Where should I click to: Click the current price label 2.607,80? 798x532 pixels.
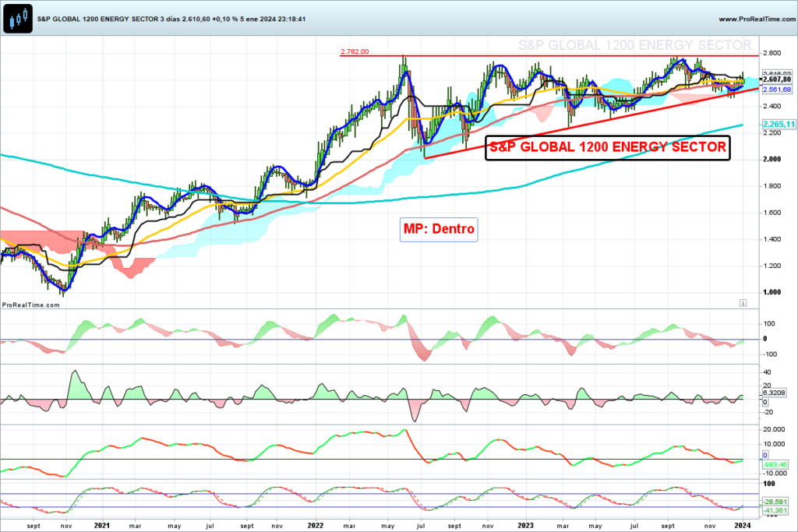pos(777,79)
